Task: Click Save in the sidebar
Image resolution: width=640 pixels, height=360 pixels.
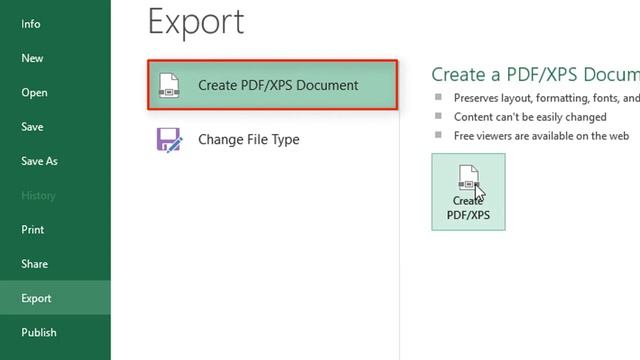Action: tap(55, 127)
